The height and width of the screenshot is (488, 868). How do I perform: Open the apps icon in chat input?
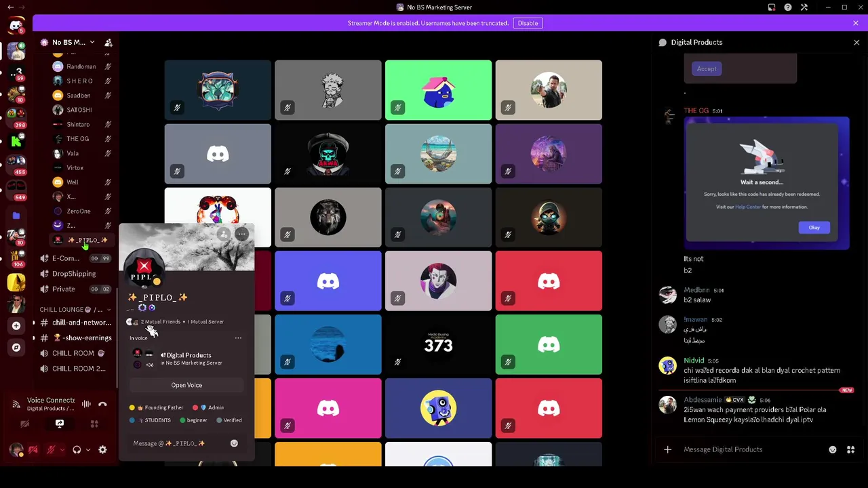click(850, 449)
